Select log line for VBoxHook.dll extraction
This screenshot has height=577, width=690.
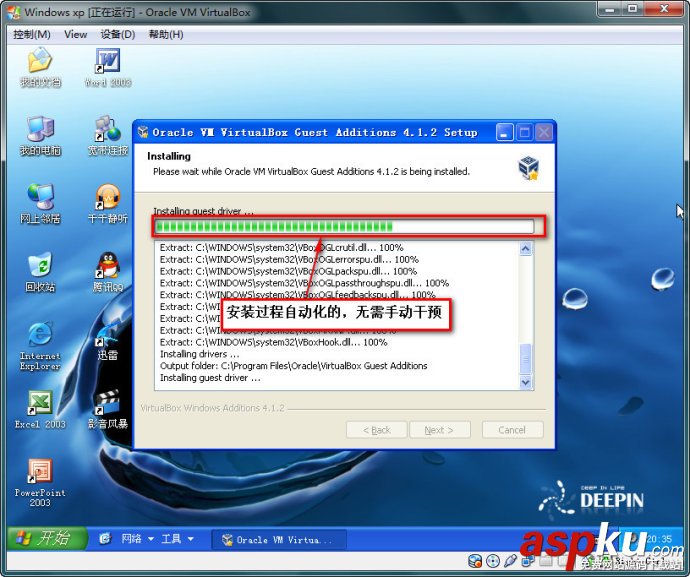point(273,342)
